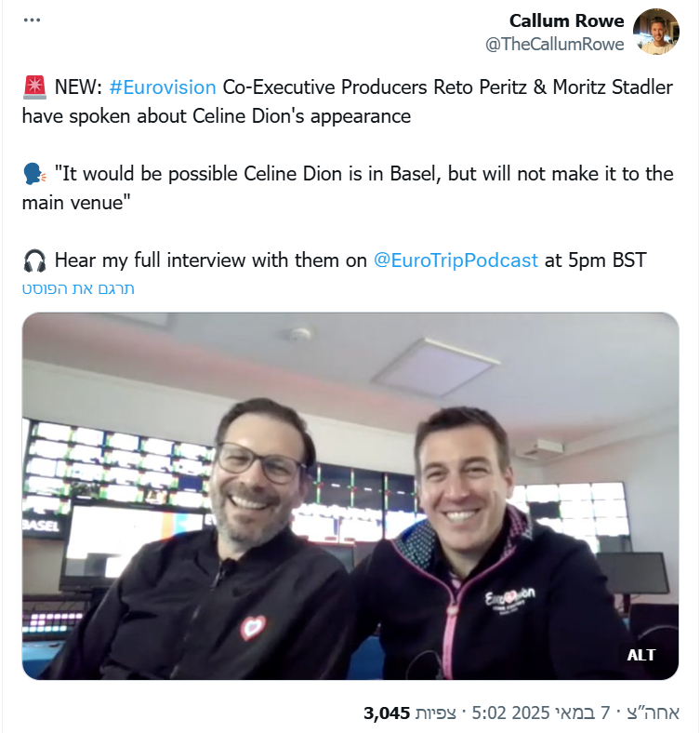Open Callum Rowe's profile avatar

click(656, 32)
